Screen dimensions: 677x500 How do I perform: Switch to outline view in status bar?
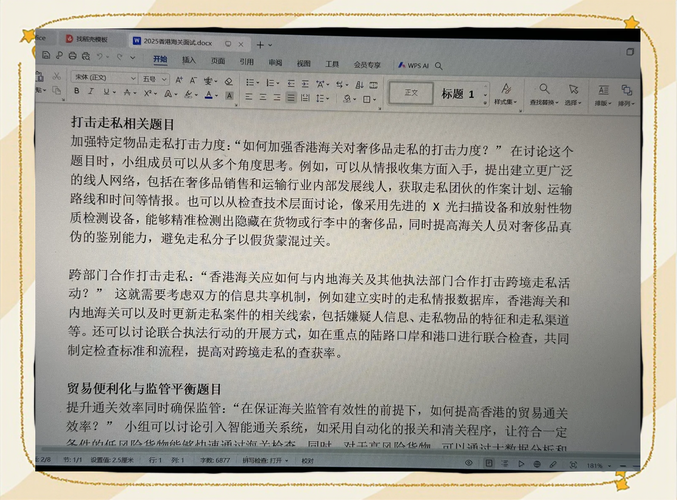[505, 463]
